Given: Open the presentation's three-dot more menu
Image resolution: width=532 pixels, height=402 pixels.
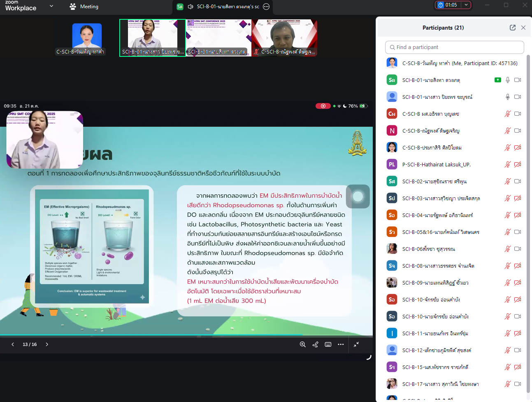Looking at the screenshot, I should click(x=341, y=344).
